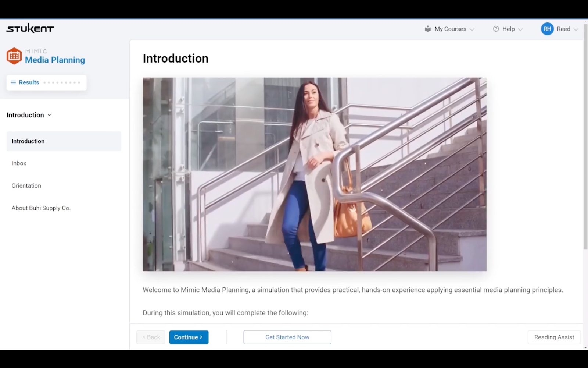
Task: Click the My Courses box icon
Action: [428, 29]
